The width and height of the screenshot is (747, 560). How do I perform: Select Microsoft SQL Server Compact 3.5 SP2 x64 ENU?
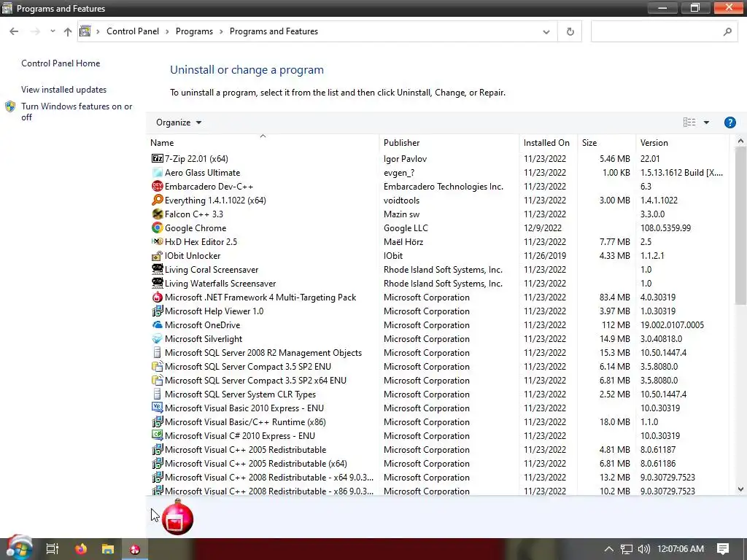(438, 380)
